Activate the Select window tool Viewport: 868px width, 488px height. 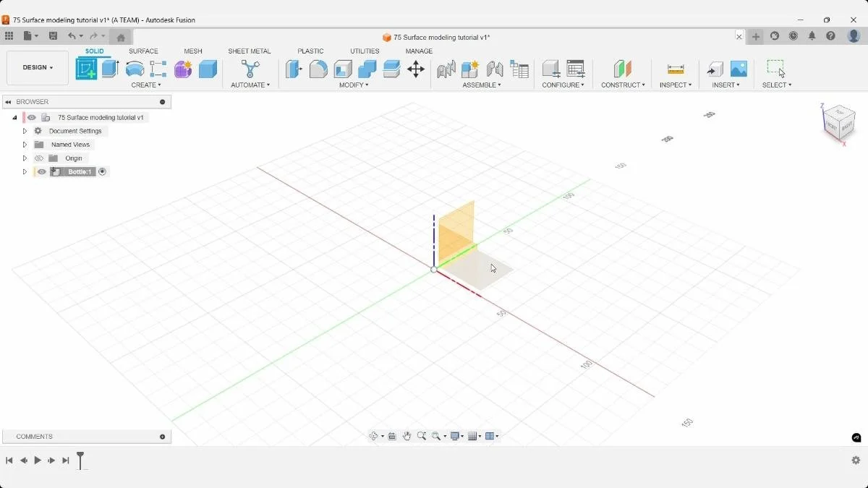coord(776,69)
